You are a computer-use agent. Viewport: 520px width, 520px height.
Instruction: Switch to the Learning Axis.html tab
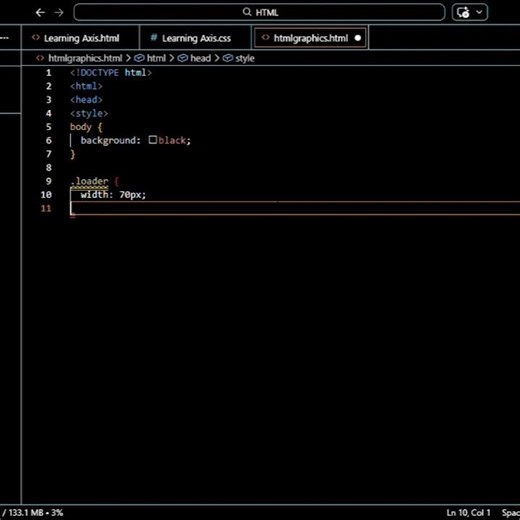tap(81, 38)
